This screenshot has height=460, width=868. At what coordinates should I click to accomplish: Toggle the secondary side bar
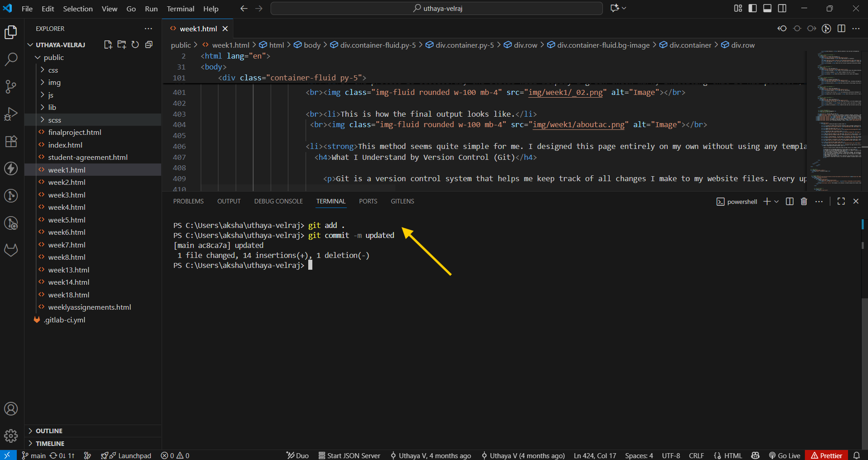pyautogui.click(x=782, y=8)
